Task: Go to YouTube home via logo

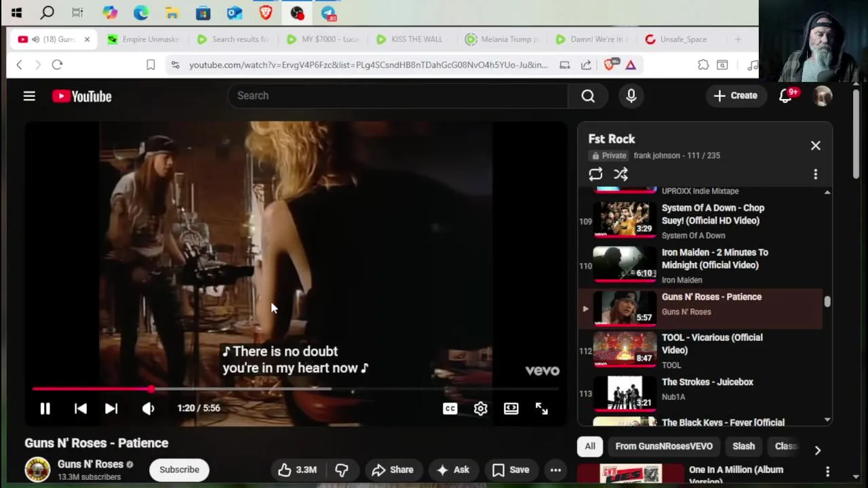Action: (x=82, y=96)
